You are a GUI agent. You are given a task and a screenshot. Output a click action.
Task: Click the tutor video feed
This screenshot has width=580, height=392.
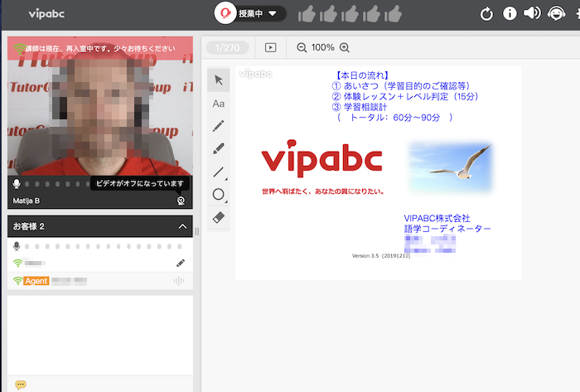point(100,106)
